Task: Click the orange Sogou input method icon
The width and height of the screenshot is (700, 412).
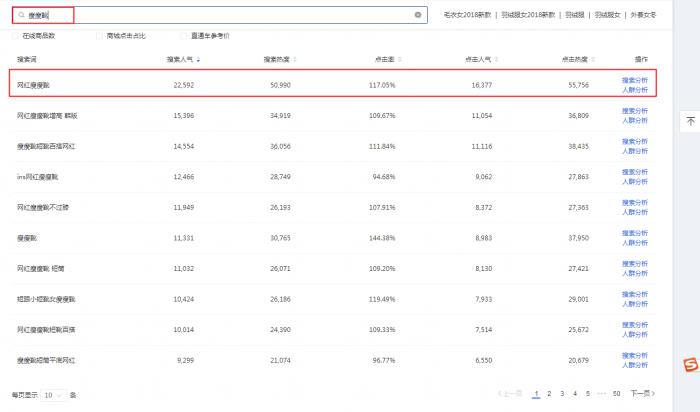Action: pyautogui.click(x=689, y=365)
